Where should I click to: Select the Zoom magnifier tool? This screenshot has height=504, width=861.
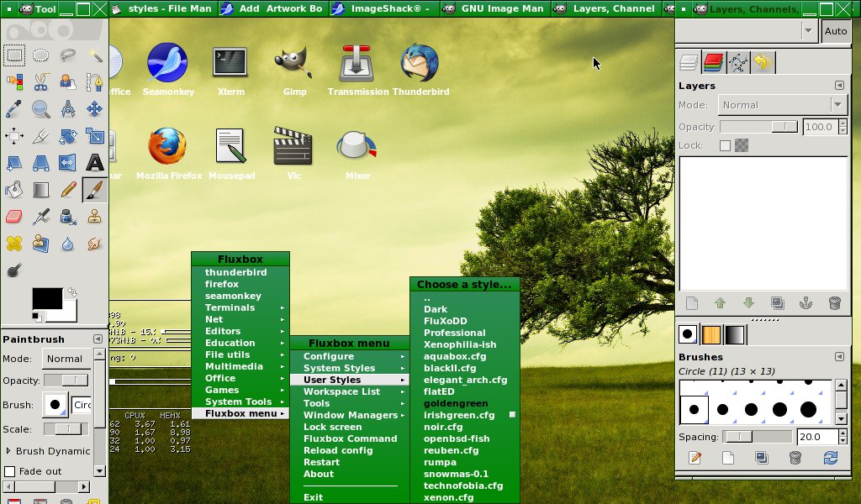pyautogui.click(x=40, y=108)
